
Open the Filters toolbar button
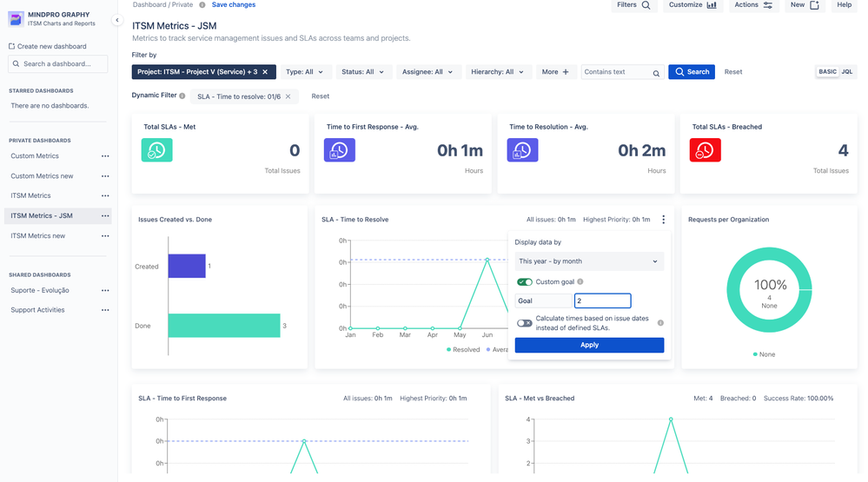[633, 5]
